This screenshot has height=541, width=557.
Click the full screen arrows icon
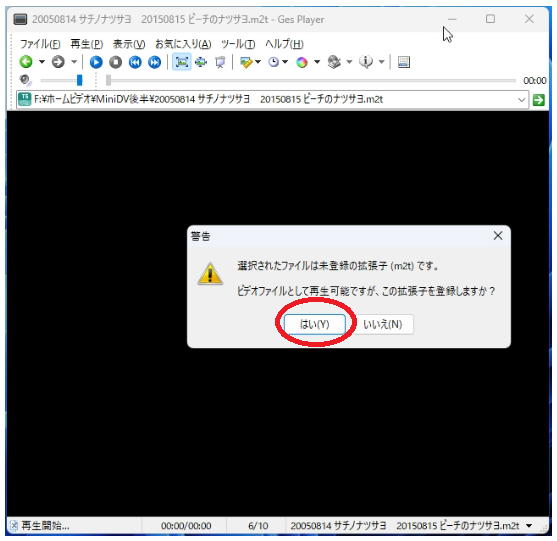[x=201, y=62]
